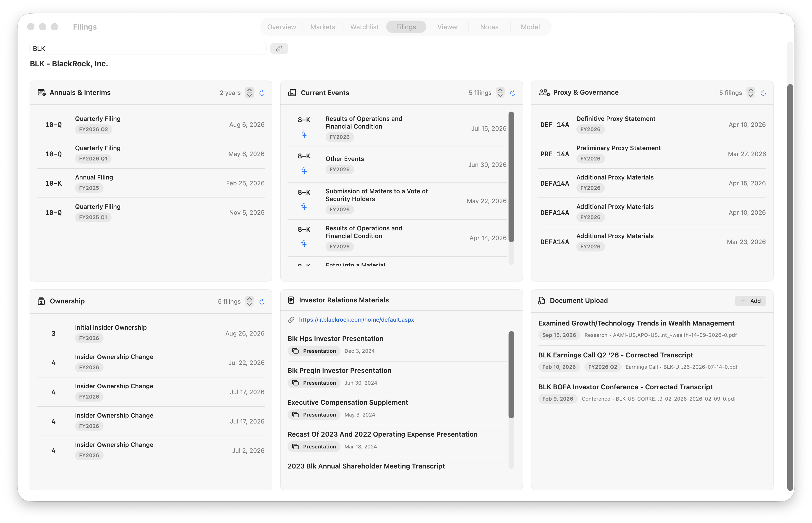Click the link icon next to BLK search field
812x523 pixels.
click(279, 49)
